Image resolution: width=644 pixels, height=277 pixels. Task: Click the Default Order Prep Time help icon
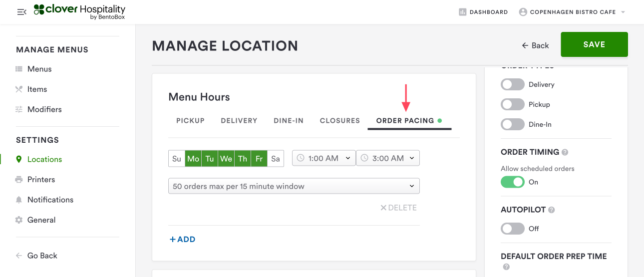click(506, 267)
